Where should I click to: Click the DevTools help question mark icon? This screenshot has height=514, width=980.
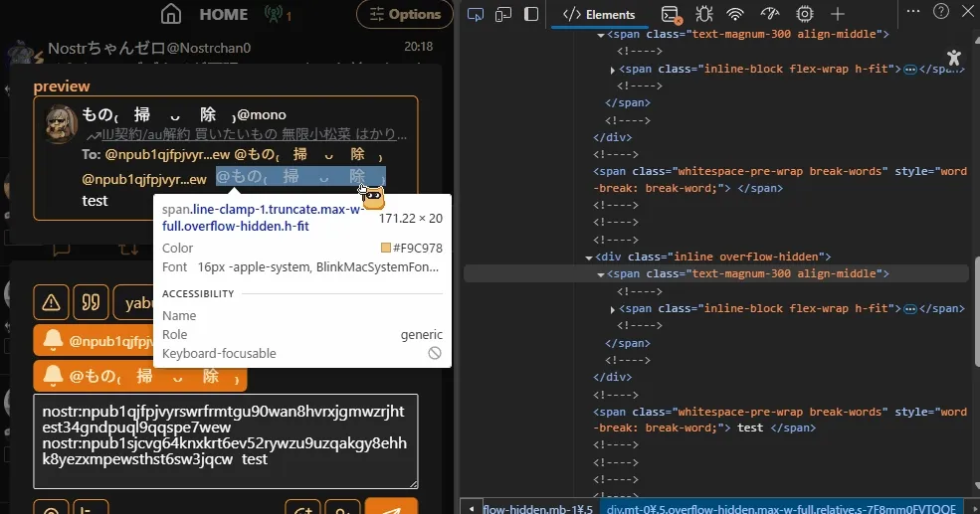tap(941, 11)
